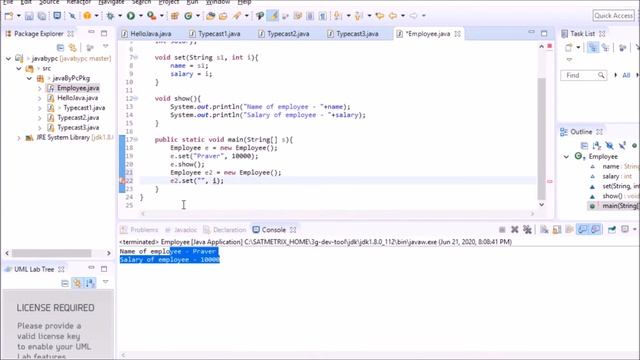Click the UML Lab Tree collapse icon
Screen dimensions: 640x360
point(64,283)
